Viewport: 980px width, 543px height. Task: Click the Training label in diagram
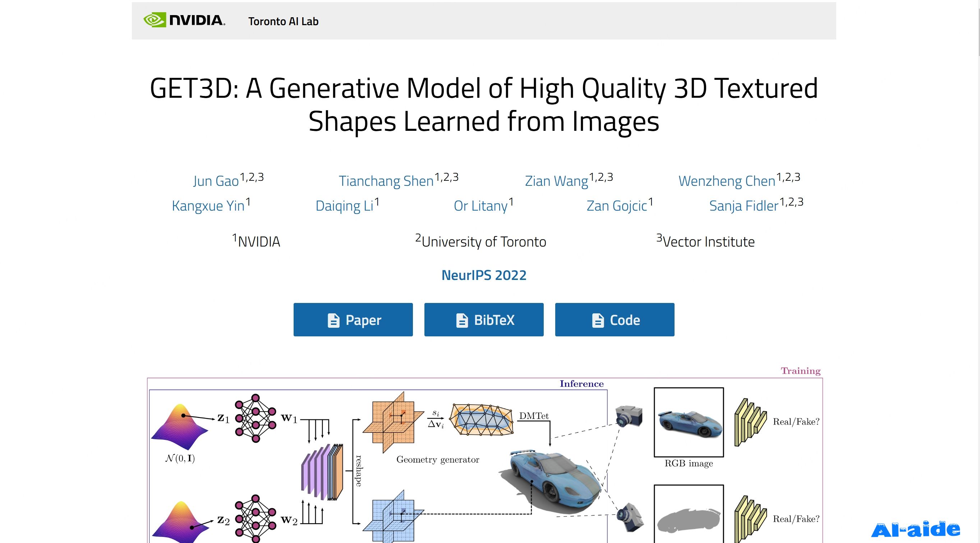(x=801, y=371)
